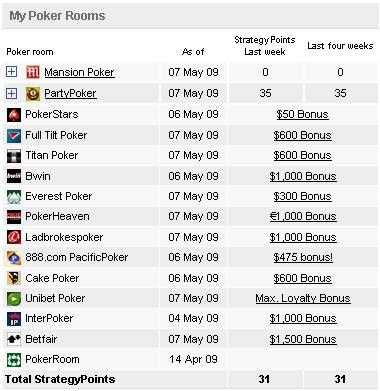
Task: Claim the PokerStars $50 Bonus
Action: point(302,114)
